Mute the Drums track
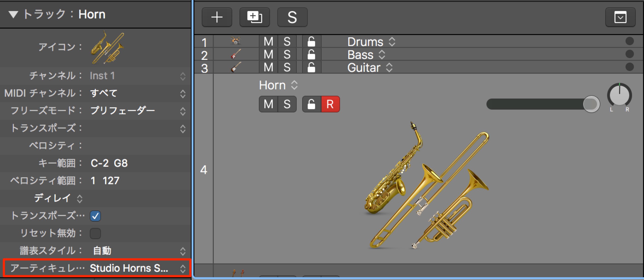 pos(268,41)
